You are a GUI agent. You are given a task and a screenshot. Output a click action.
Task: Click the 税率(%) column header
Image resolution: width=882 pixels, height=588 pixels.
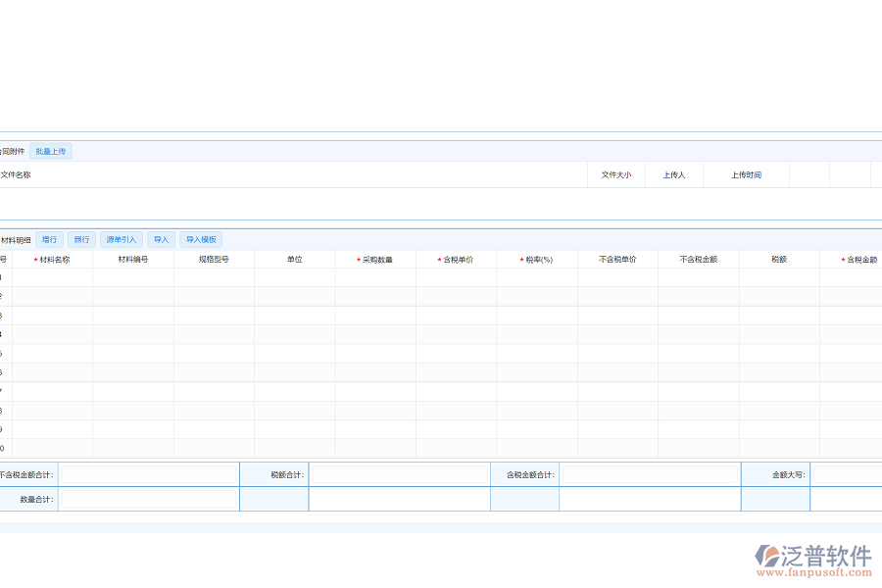tap(537, 260)
